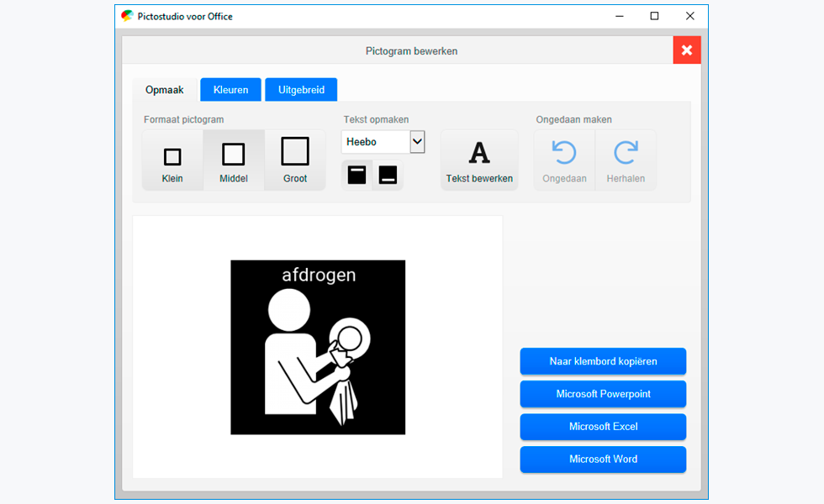Click the afdrogen pictogram preview
This screenshot has width=824, height=504.
[318, 347]
